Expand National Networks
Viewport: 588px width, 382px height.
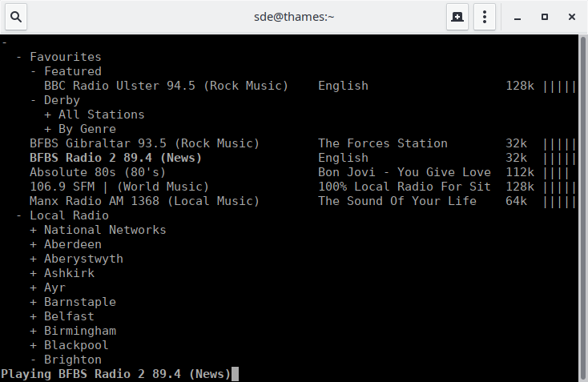click(x=34, y=230)
